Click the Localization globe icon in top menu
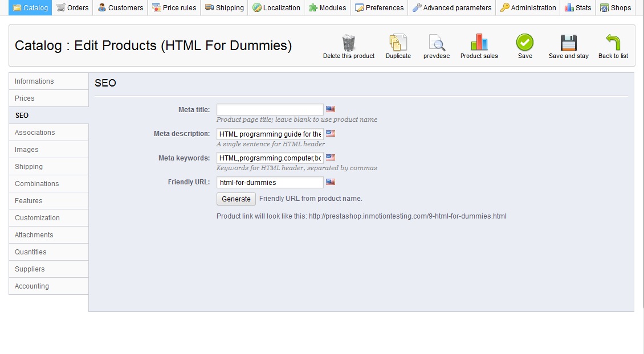The image size is (644, 354). click(x=256, y=7)
